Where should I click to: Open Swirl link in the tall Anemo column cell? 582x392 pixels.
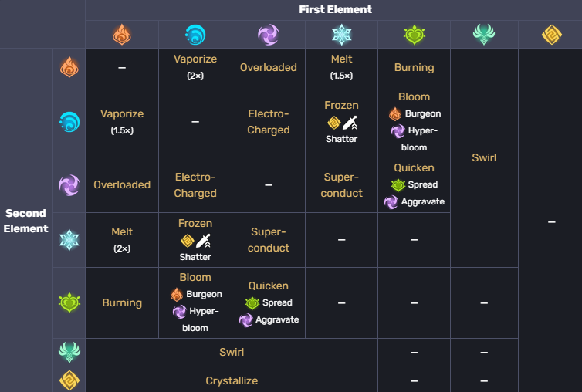[484, 157]
